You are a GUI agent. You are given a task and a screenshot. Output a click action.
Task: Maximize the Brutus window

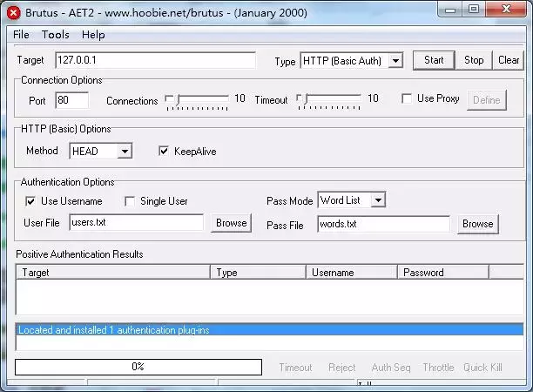coord(474,10)
